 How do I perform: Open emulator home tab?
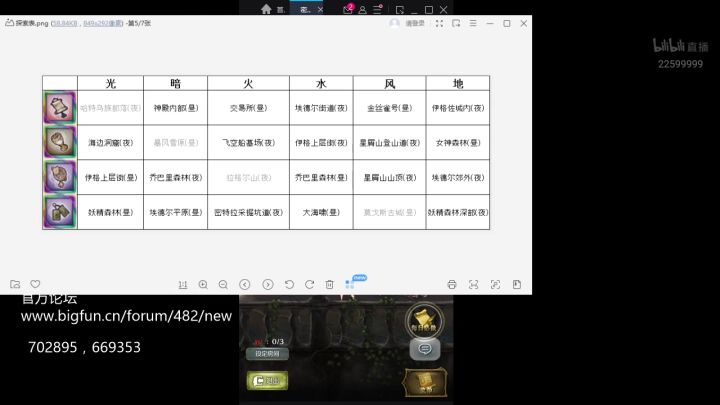tap(266, 9)
